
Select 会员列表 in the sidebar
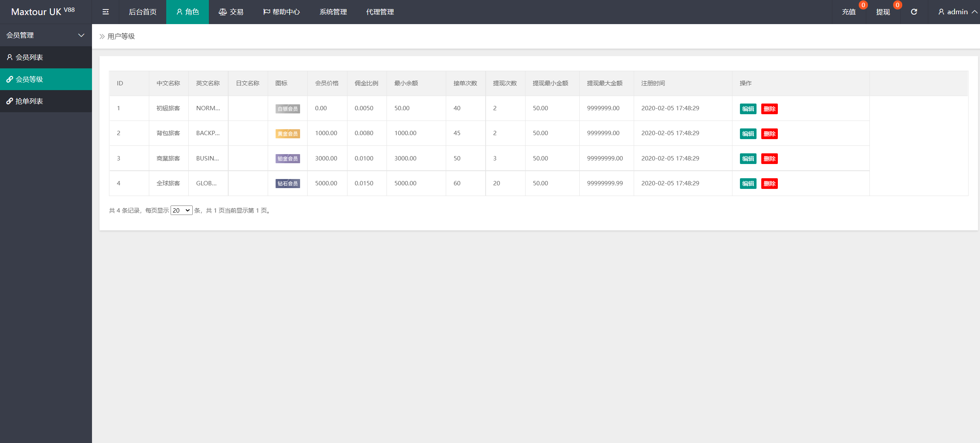[x=29, y=57]
